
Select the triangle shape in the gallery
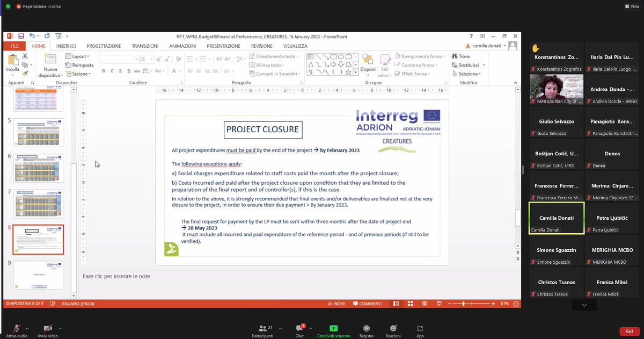coord(311,64)
